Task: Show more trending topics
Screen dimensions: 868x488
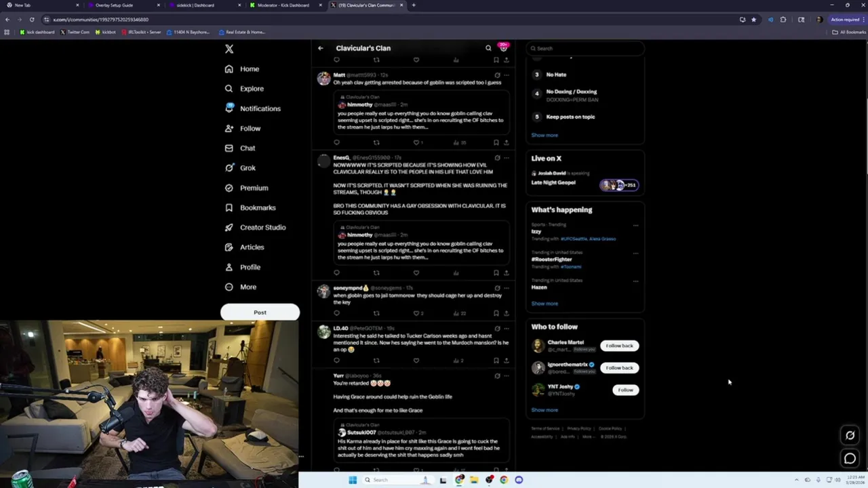Action: pyautogui.click(x=545, y=304)
